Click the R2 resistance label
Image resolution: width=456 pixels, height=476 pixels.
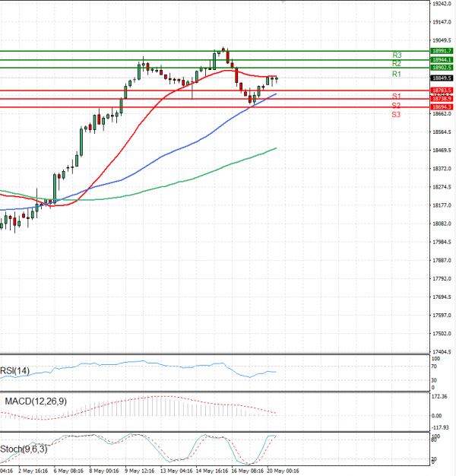(x=397, y=63)
